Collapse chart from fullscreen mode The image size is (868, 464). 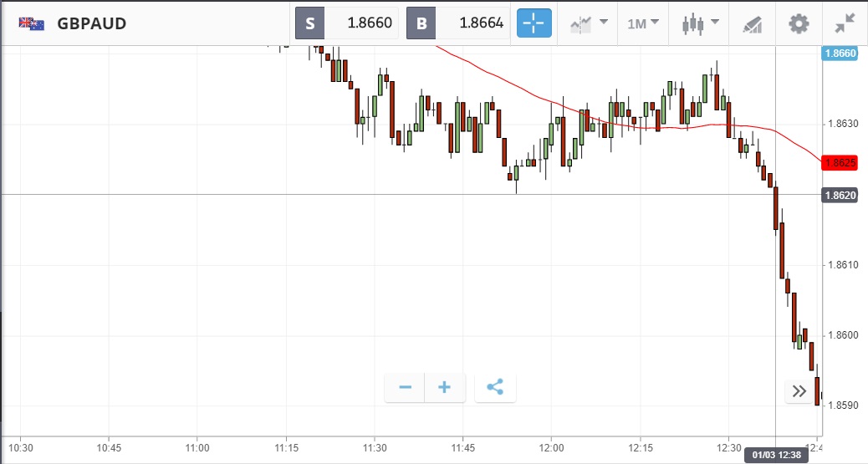click(845, 23)
